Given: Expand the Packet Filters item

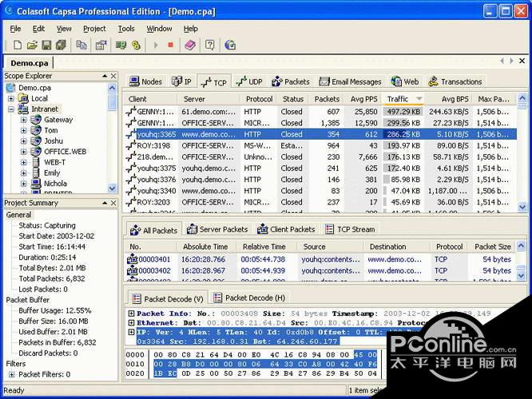Looking at the screenshot, I should (x=12, y=374).
